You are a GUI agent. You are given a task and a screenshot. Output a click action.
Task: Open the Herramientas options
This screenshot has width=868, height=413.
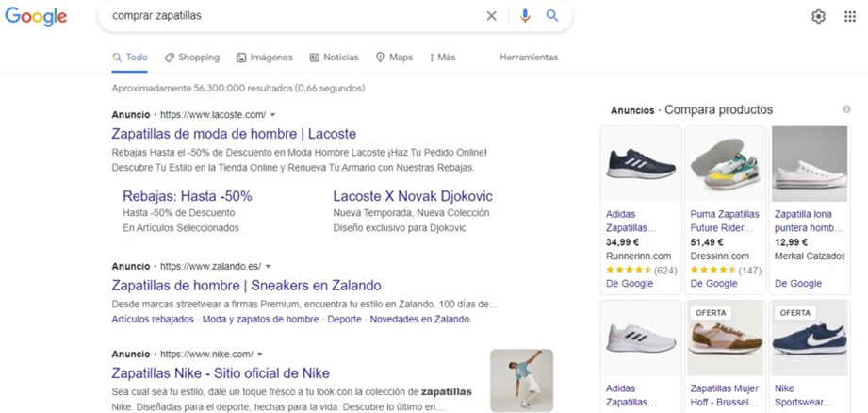point(529,57)
